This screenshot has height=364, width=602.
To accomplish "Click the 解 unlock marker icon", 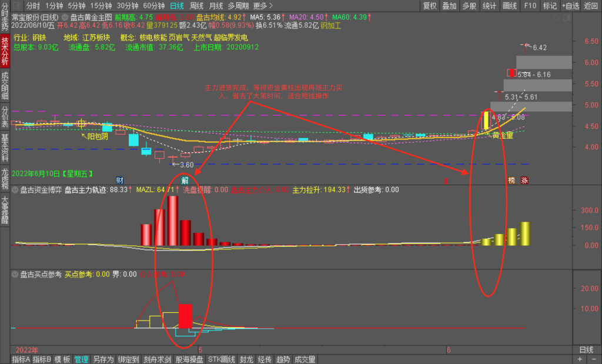I will [185, 180].
